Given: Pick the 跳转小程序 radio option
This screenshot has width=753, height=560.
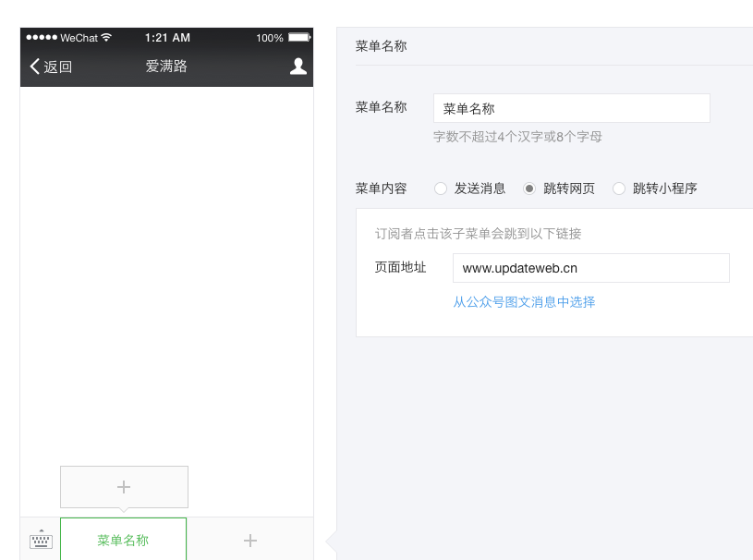Looking at the screenshot, I should [619, 189].
